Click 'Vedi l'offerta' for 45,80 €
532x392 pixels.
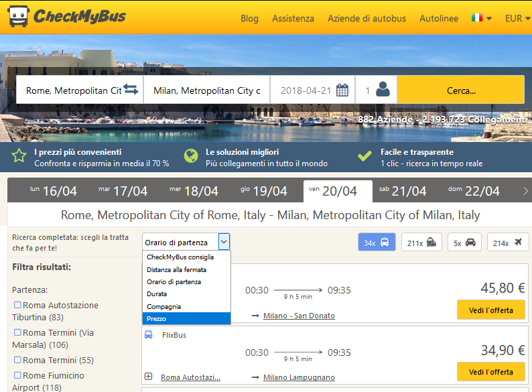tap(490, 310)
